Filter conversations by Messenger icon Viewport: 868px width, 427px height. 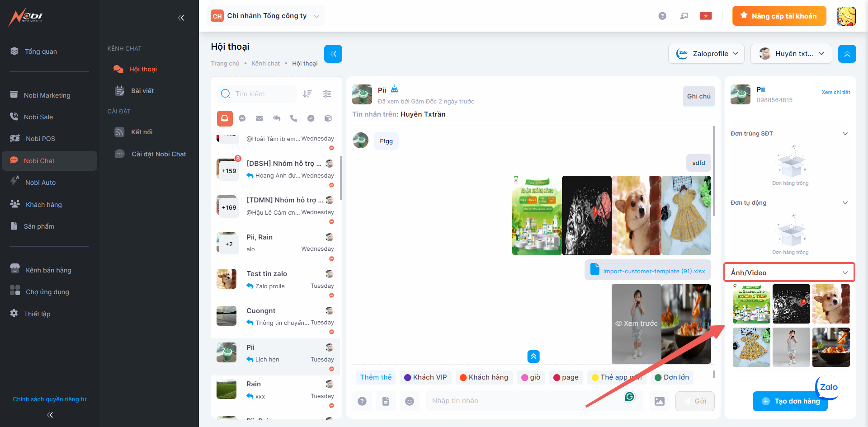click(x=242, y=118)
